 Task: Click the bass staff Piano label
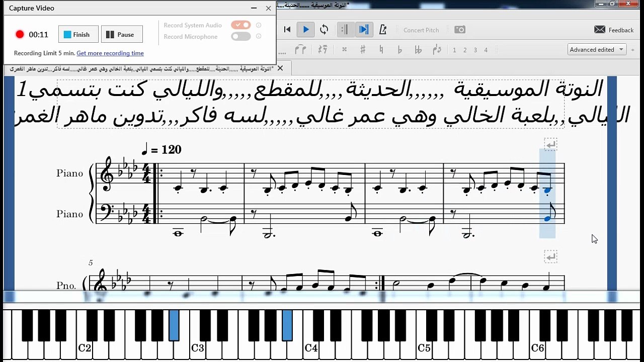70,214
